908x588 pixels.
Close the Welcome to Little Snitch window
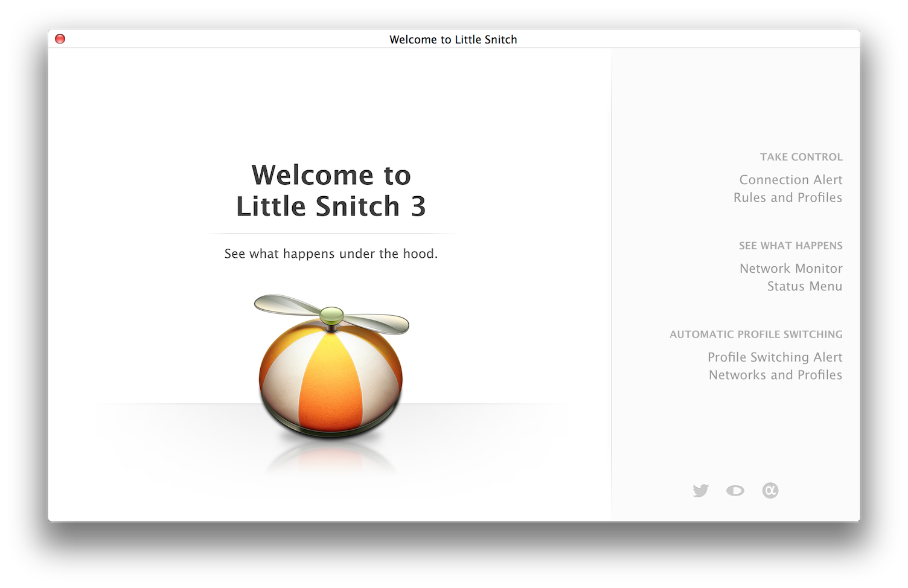click(x=60, y=39)
